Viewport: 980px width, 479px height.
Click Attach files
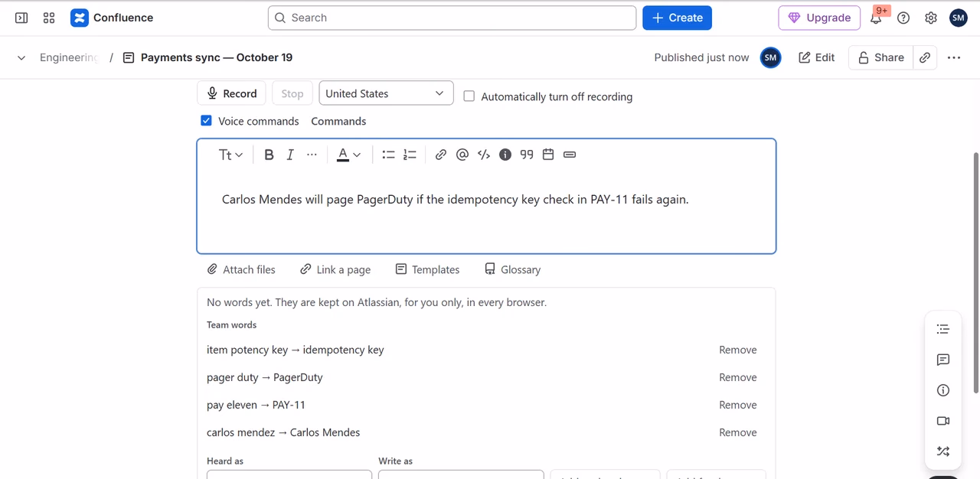[241, 269]
